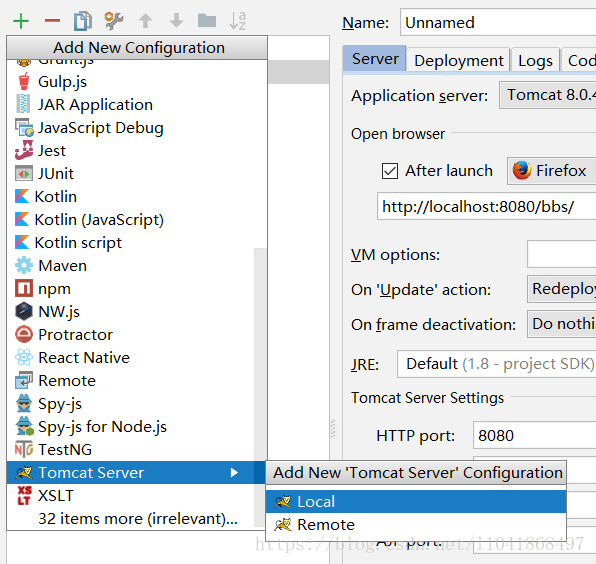The image size is (596, 564).
Task: Click the HTTP port field 8080
Action: tap(534, 435)
